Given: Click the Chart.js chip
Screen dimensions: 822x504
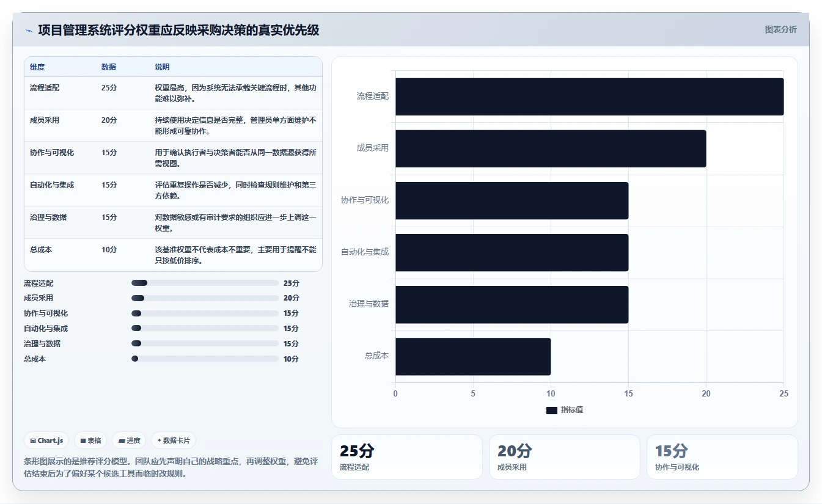Looking at the screenshot, I should (x=46, y=440).
